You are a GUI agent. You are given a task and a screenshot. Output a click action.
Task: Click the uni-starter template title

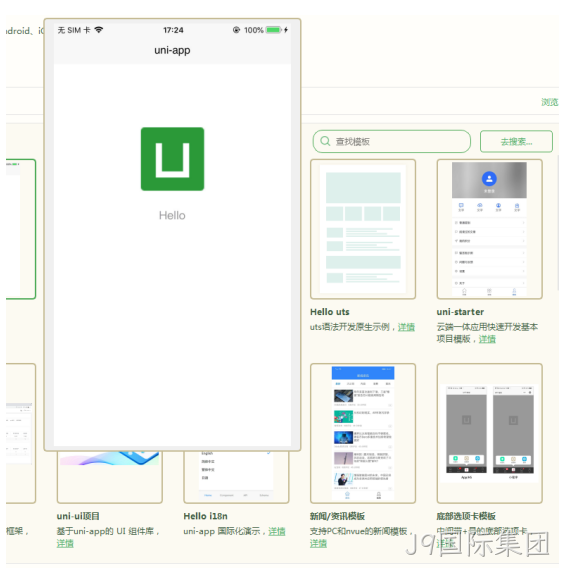pos(460,312)
